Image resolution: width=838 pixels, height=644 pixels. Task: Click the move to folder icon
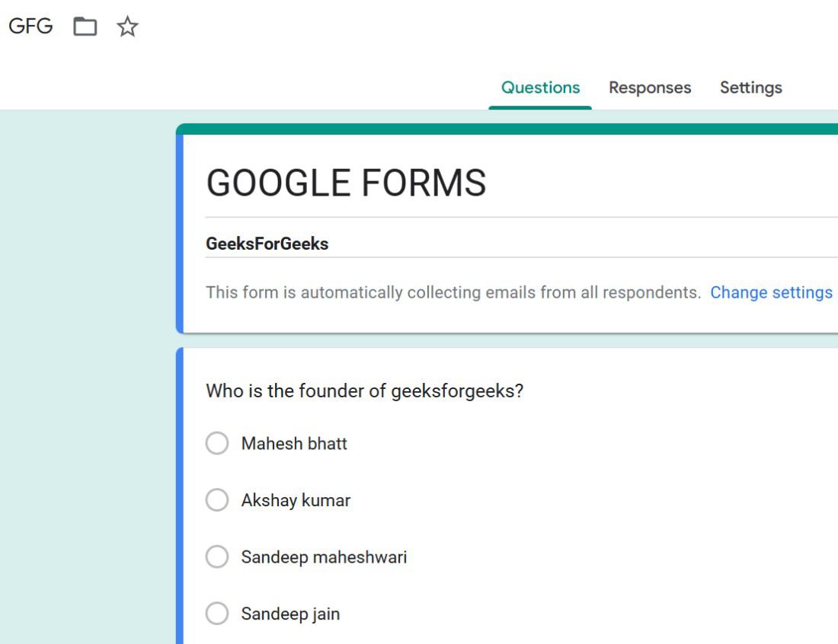(85, 27)
